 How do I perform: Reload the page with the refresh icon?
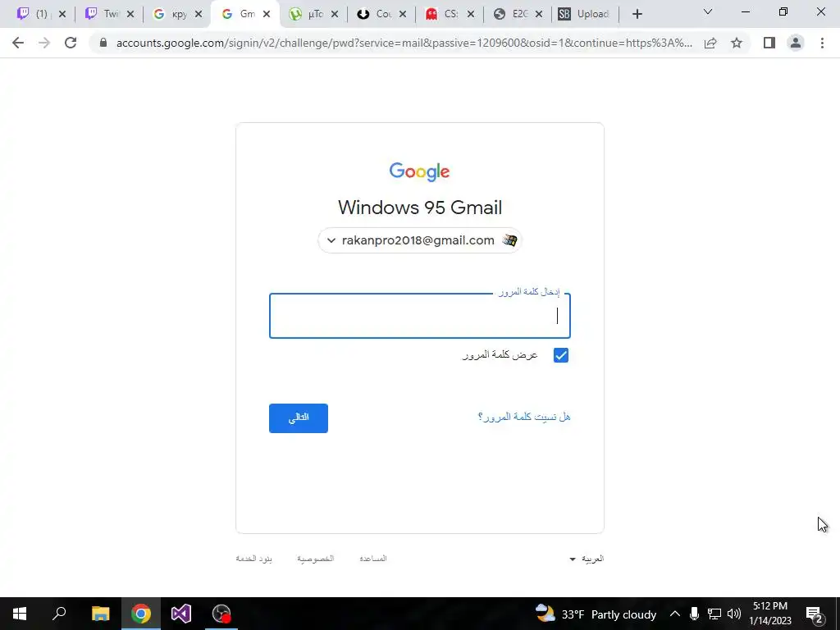[x=71, y=43]
